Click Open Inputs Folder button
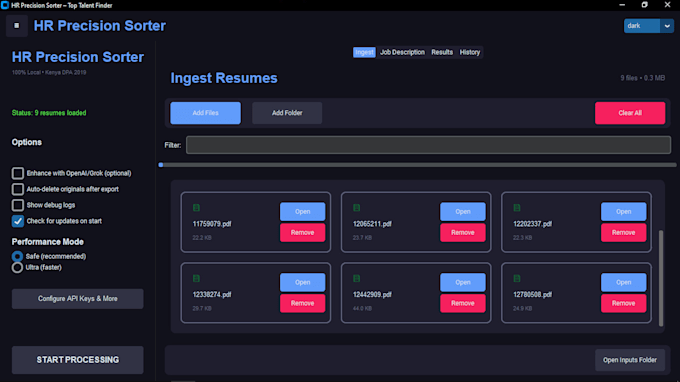This screenshot has height=382, width=680. (630, 360)
